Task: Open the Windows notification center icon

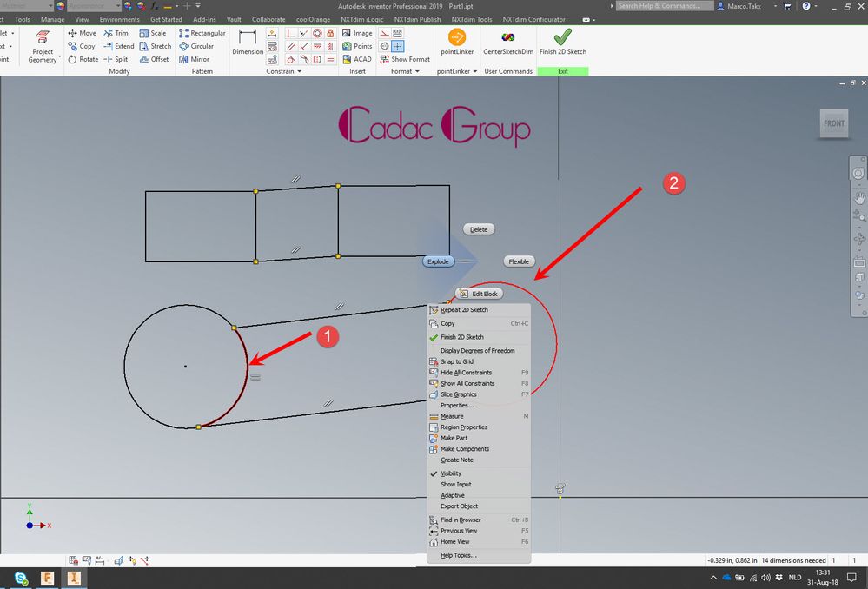Action: pos(852,578)
